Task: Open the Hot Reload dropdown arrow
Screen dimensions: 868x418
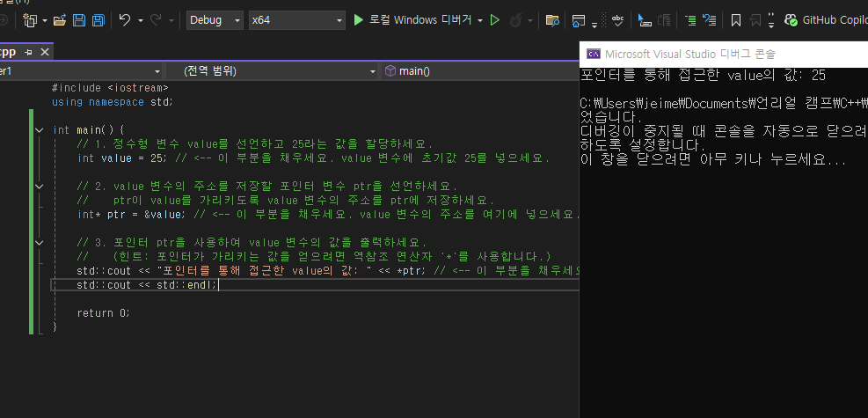Action: click(x=530, y=20)
